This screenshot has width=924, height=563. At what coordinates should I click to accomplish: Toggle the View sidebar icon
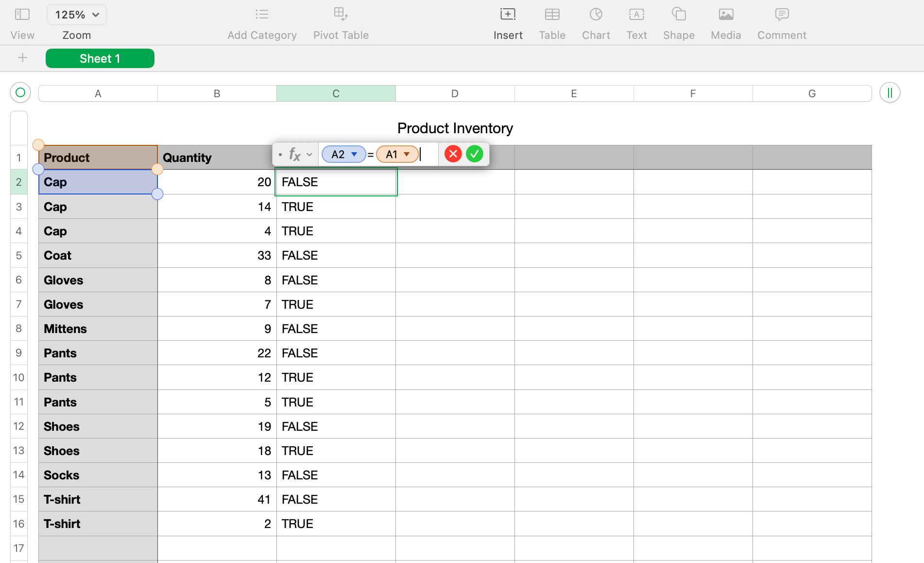point(22,14)
